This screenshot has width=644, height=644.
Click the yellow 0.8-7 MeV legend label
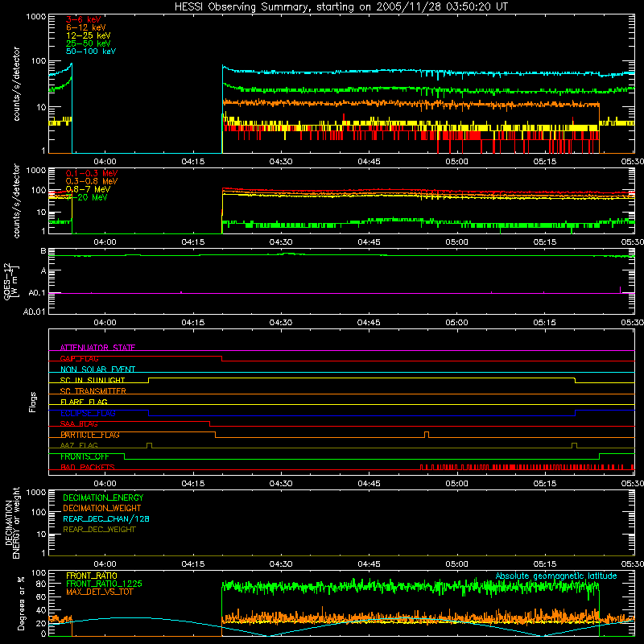[88, 189]
